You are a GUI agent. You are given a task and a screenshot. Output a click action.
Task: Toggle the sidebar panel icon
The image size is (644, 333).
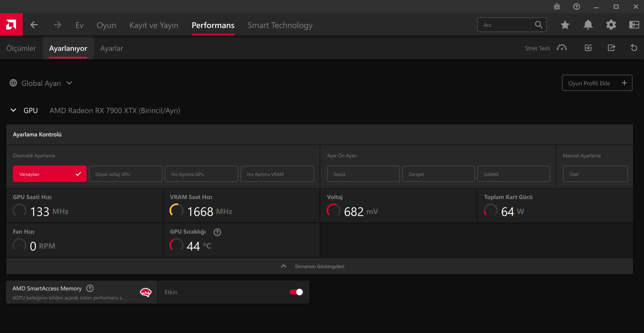tap(634, 25)
